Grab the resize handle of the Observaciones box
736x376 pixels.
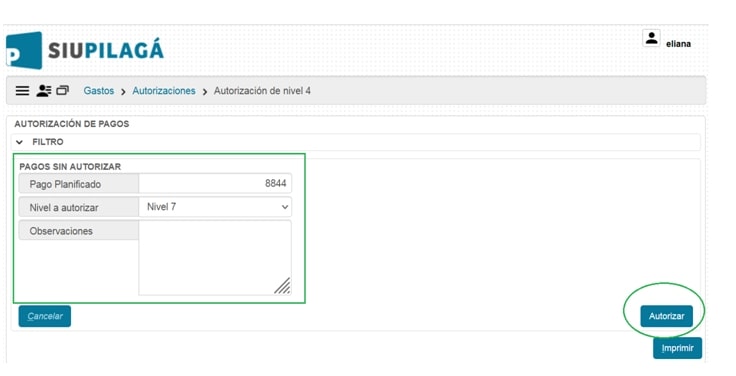282,285
